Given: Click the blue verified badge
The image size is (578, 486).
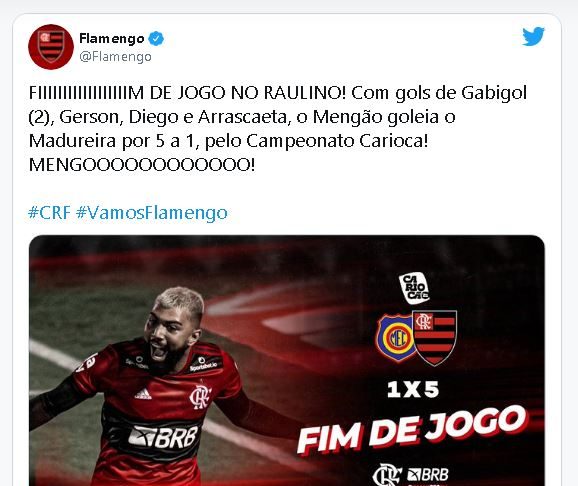Looking at the screenshot, I should [156, 39].
